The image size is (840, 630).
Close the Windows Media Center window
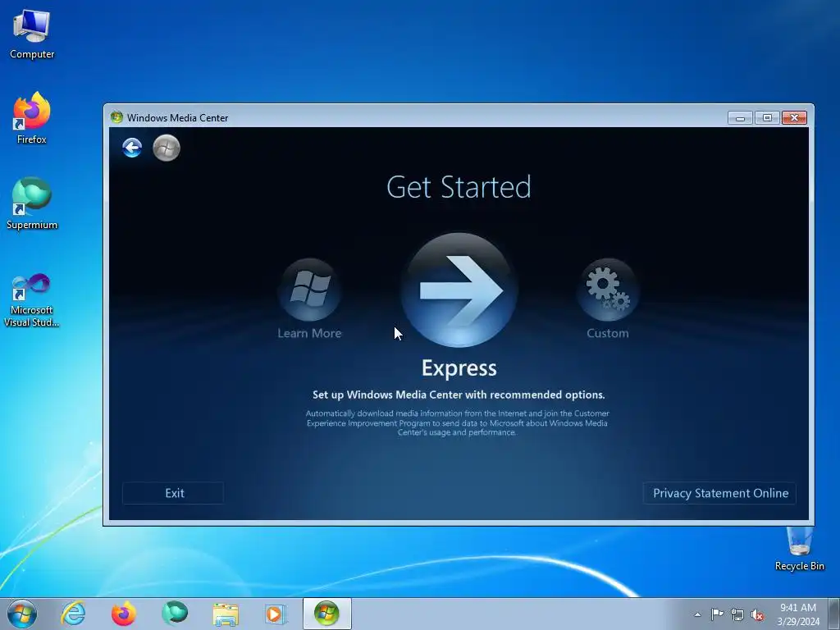tap(794, 118)
